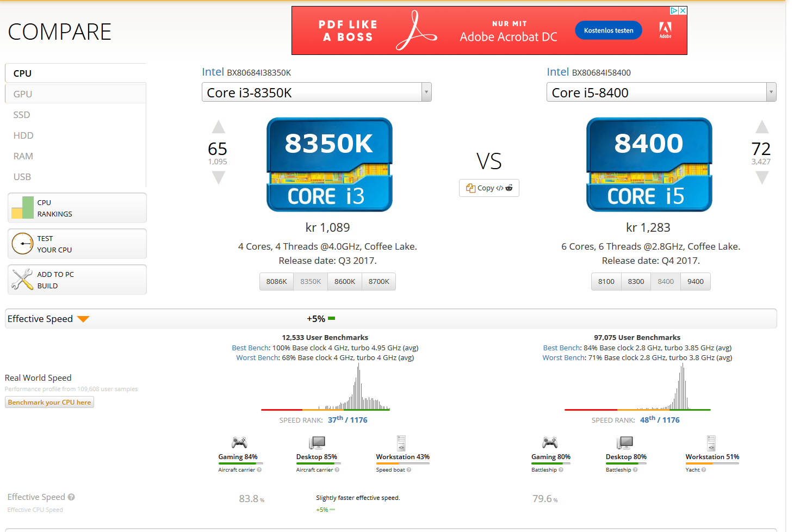800x532 pixels.
Task: Click Kostenlos testen in the ad
Action: 609,30
